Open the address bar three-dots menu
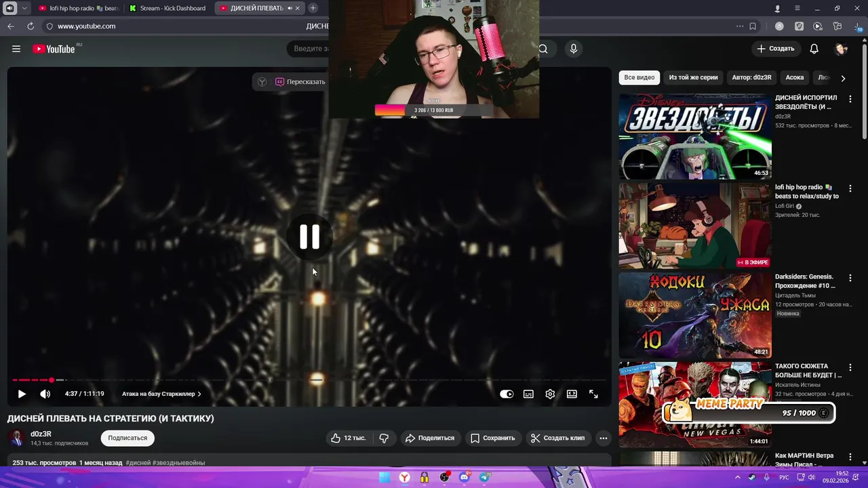This screenshot has height=488, width=868. click(x=740, y=26)
